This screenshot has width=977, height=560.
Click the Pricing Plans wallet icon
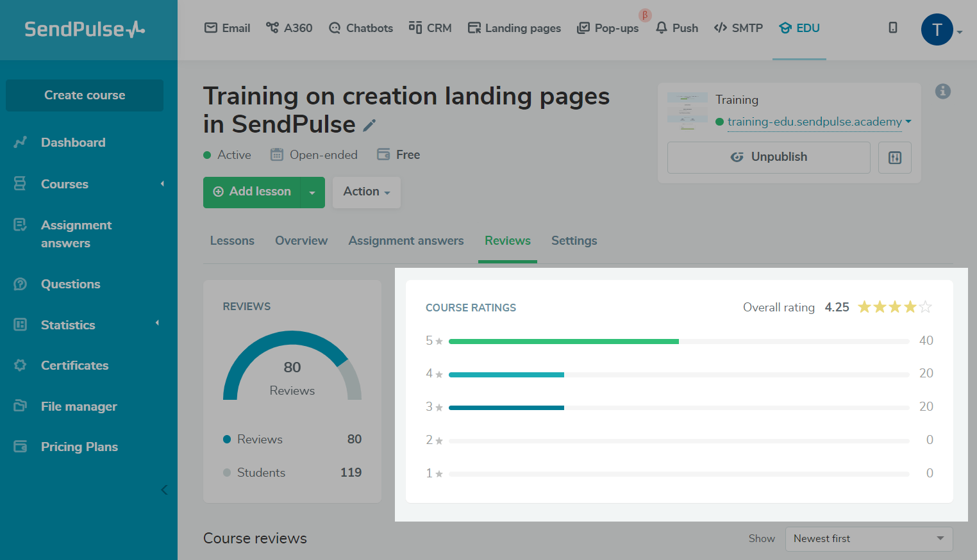21,447
